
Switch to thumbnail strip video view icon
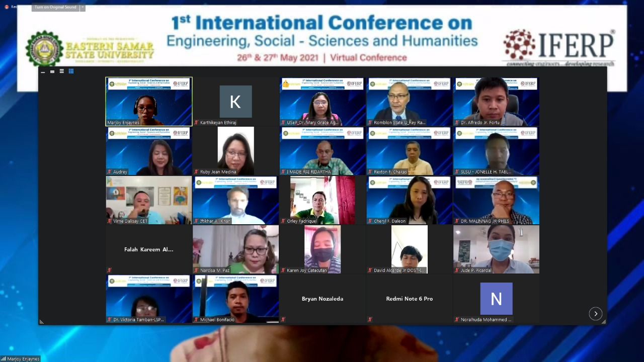point(61,71)
